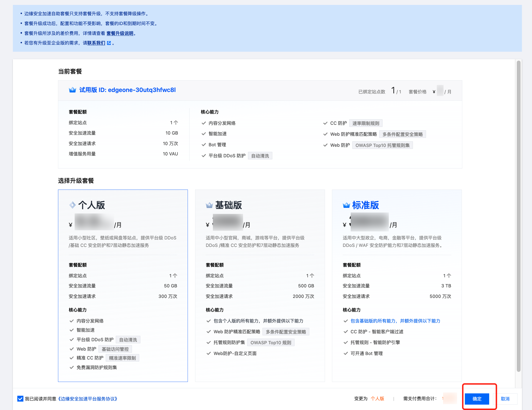Click the diamond icon beside 个人版
Image resolution: width=532 pixels, height=410 pixels.
click(72, 205)
